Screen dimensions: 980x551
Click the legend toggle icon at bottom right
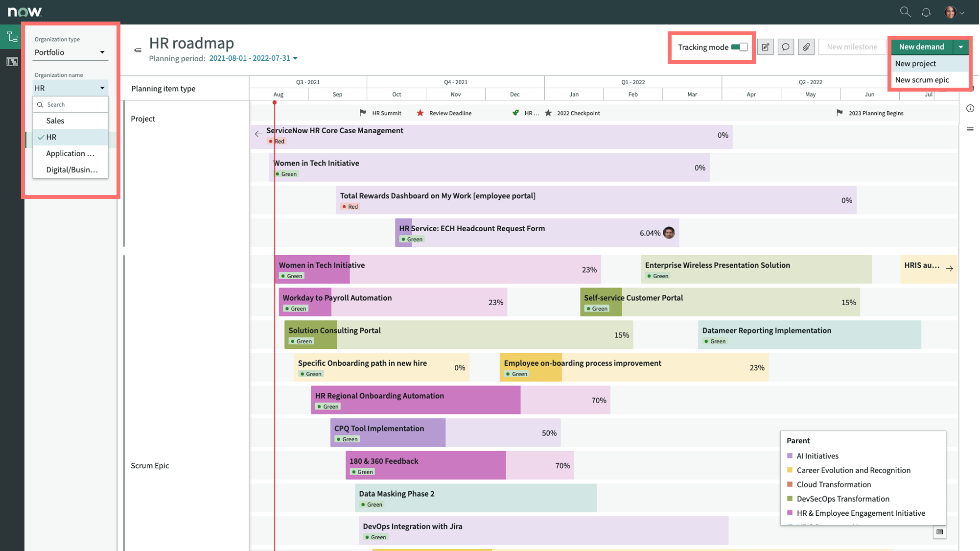[x=939, y=532]
